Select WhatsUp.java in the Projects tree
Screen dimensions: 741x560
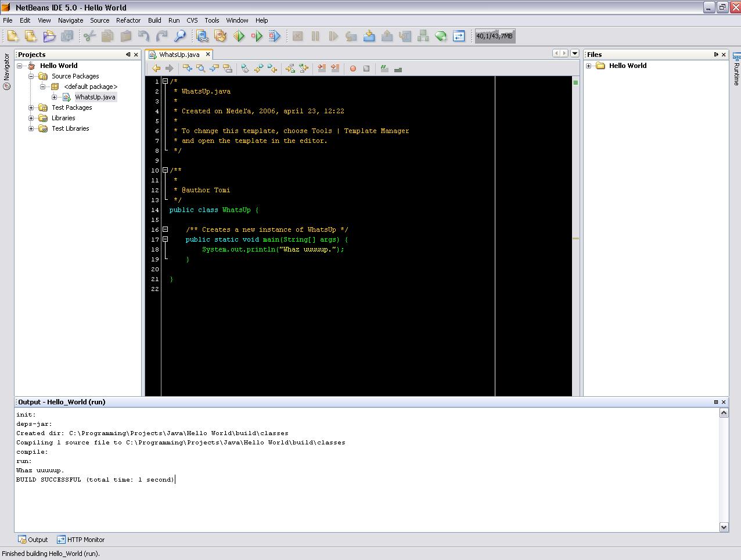click(95, 97)
